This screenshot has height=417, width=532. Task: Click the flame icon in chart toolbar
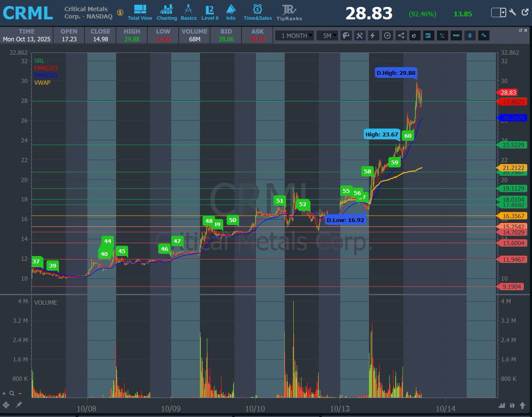click(x=414, y=35)
